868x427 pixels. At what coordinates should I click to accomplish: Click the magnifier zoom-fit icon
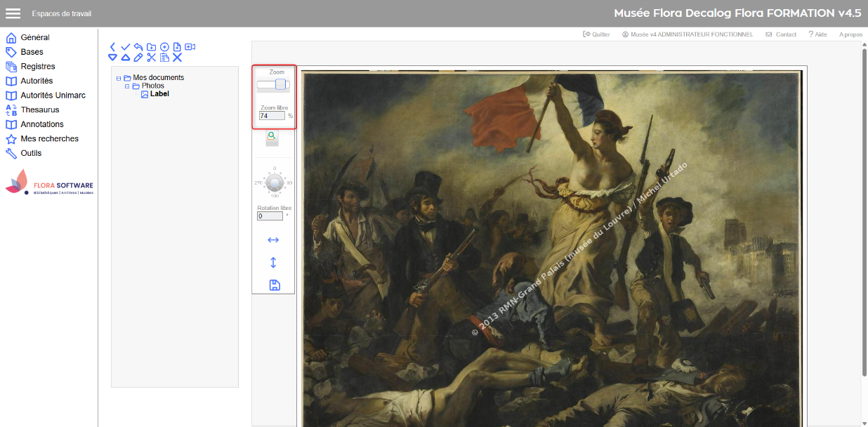(272, 137)
